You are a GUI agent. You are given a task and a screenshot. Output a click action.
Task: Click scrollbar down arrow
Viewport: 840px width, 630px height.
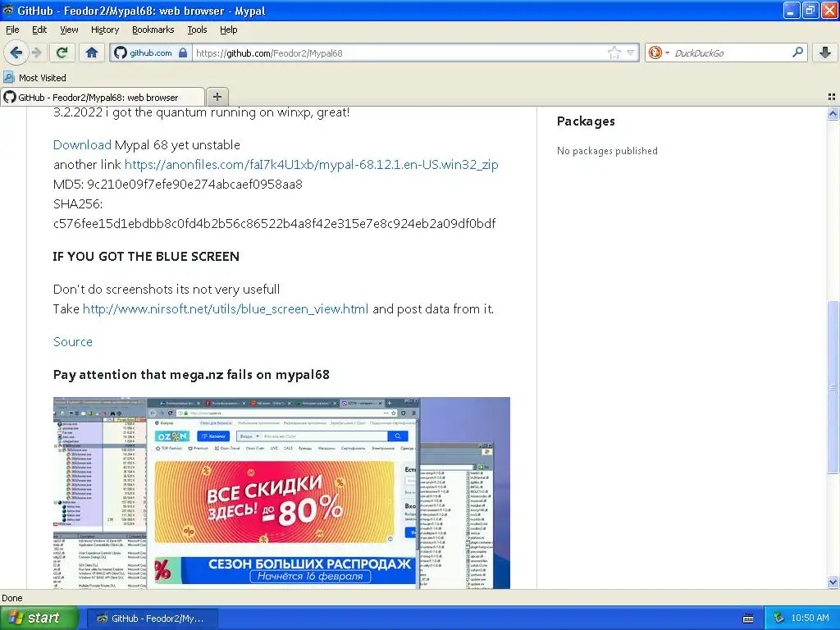[x=833, y=582]
